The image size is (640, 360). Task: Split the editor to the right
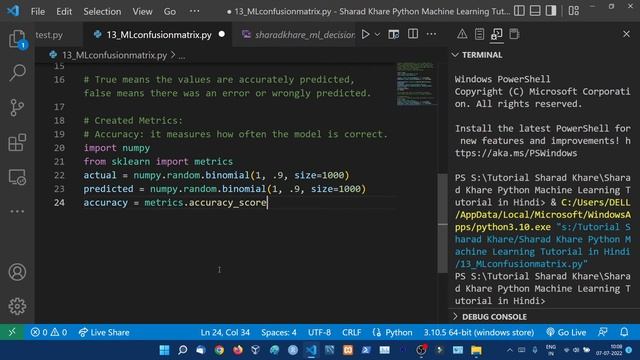click(x=413, y=34)
